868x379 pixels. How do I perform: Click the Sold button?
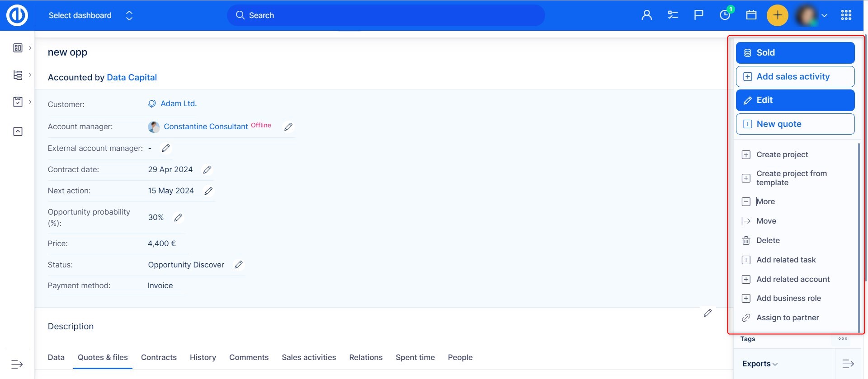tap(795, 53)
